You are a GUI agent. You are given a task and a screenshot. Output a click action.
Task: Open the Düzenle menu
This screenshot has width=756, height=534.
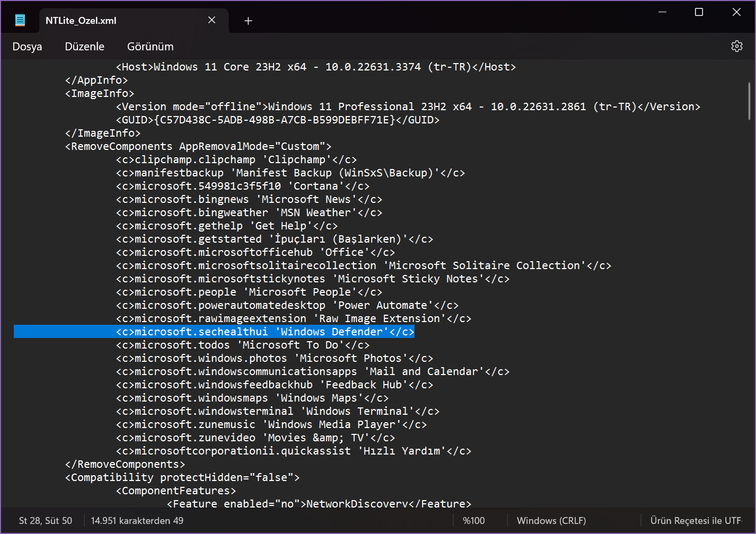click(x=85, y=47)
